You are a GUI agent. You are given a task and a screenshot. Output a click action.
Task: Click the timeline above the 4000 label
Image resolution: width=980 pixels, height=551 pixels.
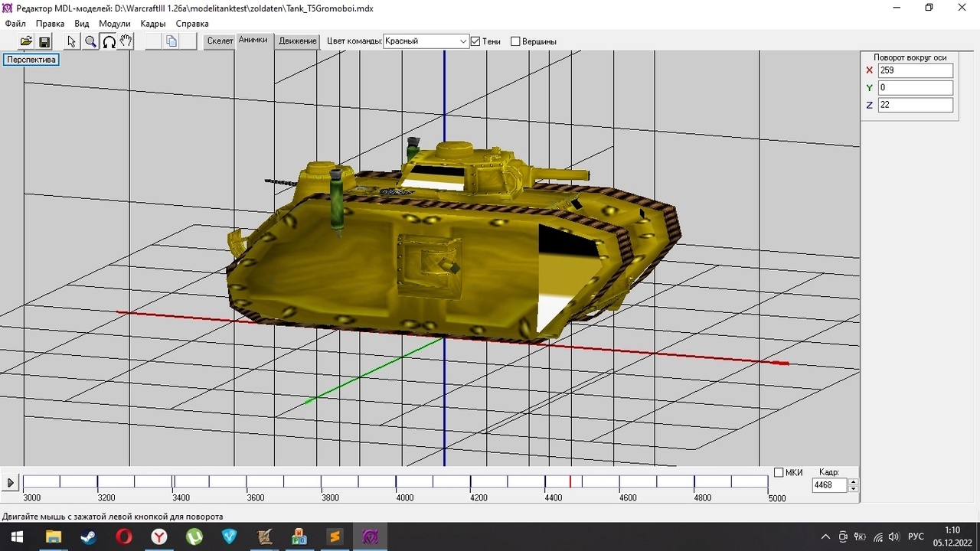[396, 481]
